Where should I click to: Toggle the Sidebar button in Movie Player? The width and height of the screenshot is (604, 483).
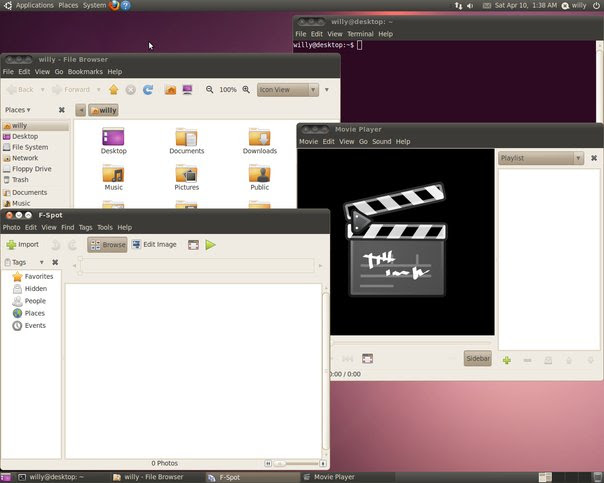coord(478,358)
